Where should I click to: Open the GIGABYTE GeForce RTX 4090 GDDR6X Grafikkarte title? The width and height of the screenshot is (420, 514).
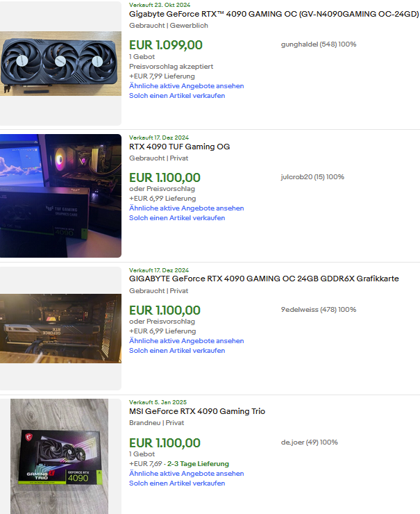[264, 279]
